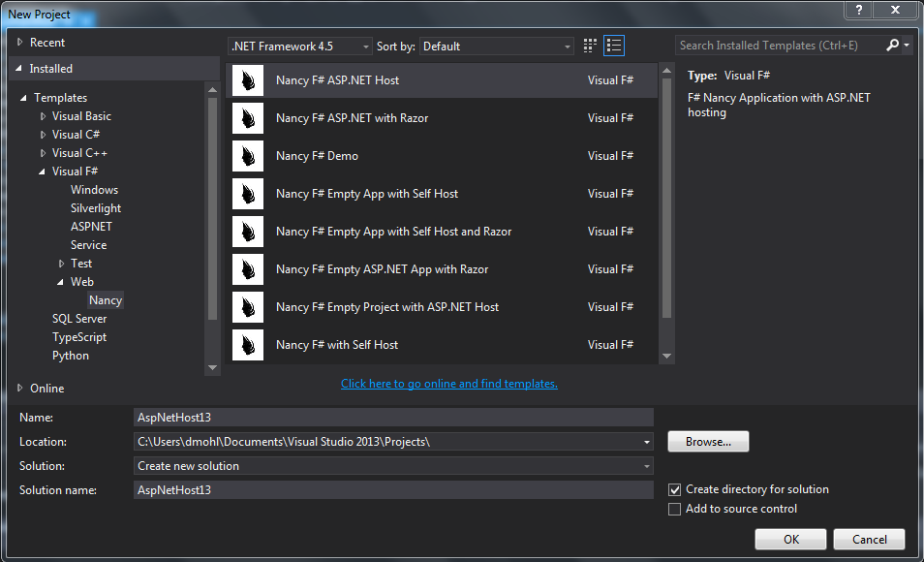Click the Solution name text field

point(393,490)
